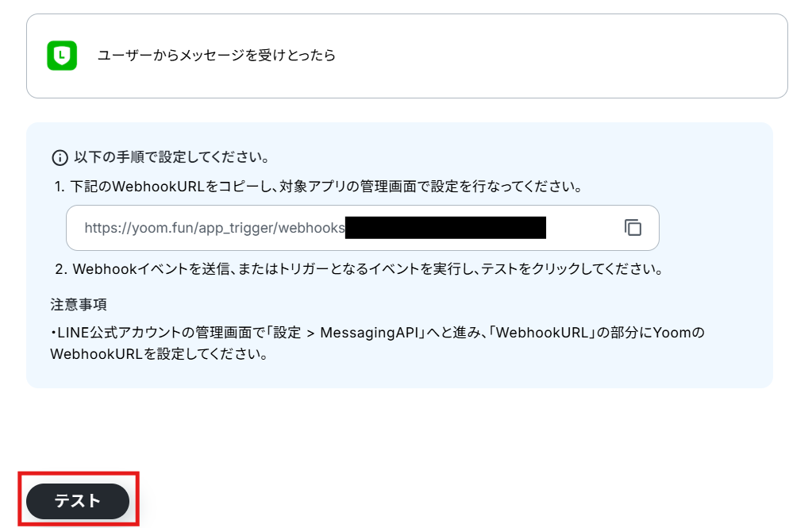Select the ユーザーからメッセージを受けとったら trigger title
The width and height of the screenshot is (812, 528).
(x=217, y=55)
